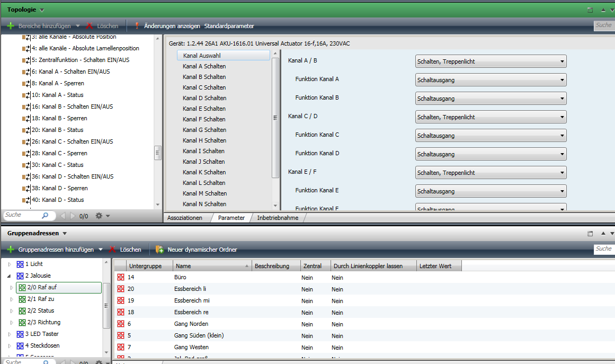Open the Funktion Kanal C dropdown

(x=491, y=135)
